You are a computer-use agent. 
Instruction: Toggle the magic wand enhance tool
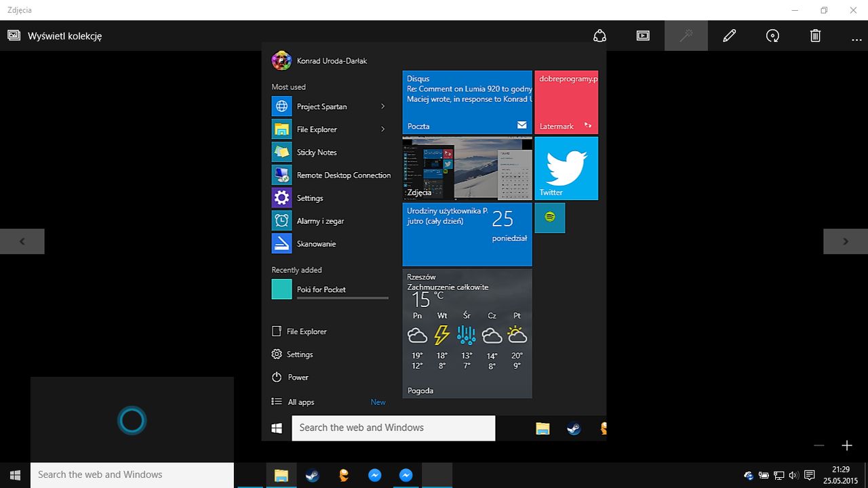point(686,36)
